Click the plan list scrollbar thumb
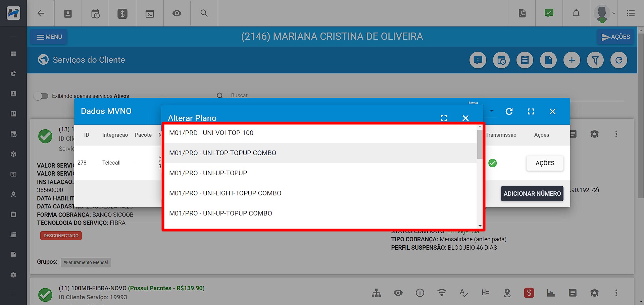The width and height of the screenshot is (644, 305). 480,144
